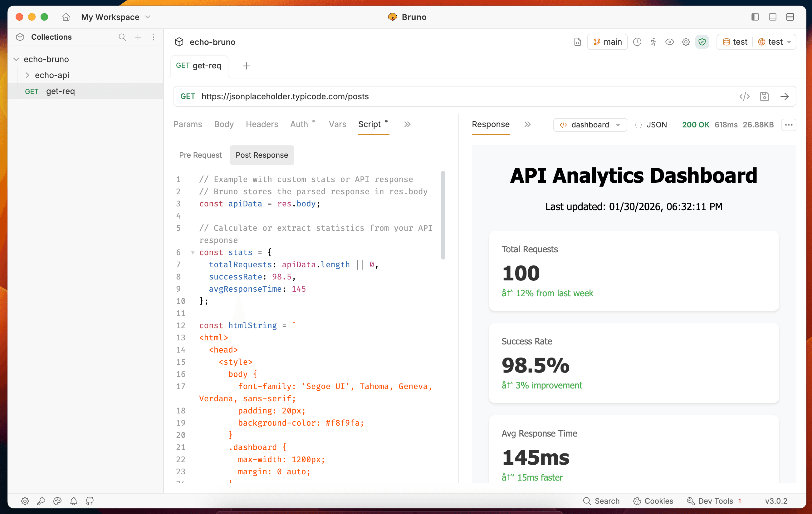This screenshot has width=812, height=514.
Task: Click the collection settings gear icon
Action: 686,42
